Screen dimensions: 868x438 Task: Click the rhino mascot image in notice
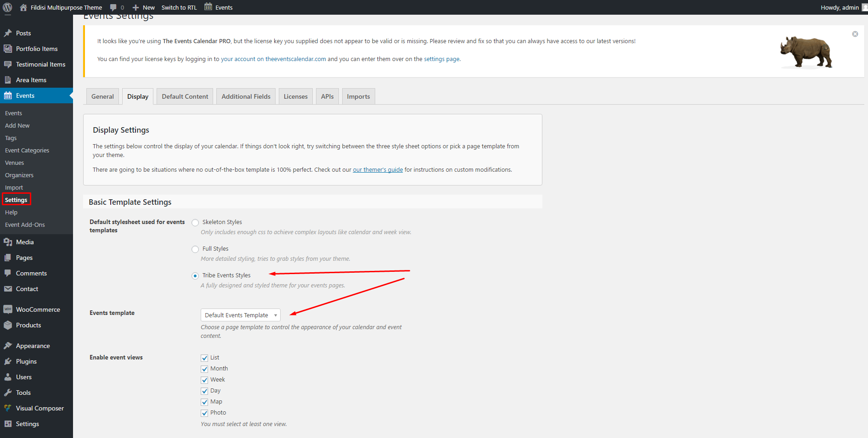(806, 52)
